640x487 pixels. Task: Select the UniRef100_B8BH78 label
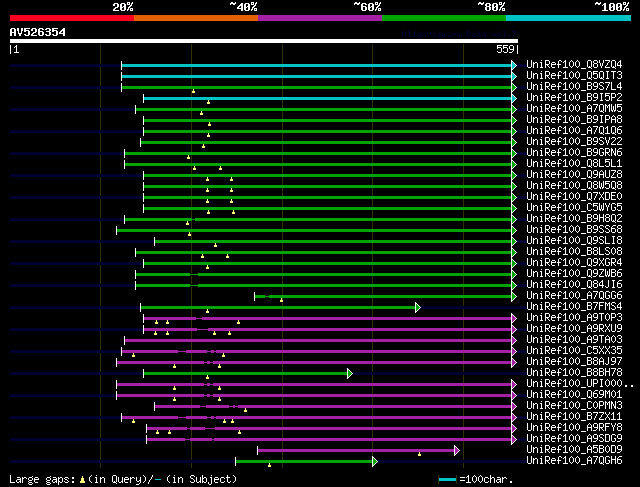574,373
